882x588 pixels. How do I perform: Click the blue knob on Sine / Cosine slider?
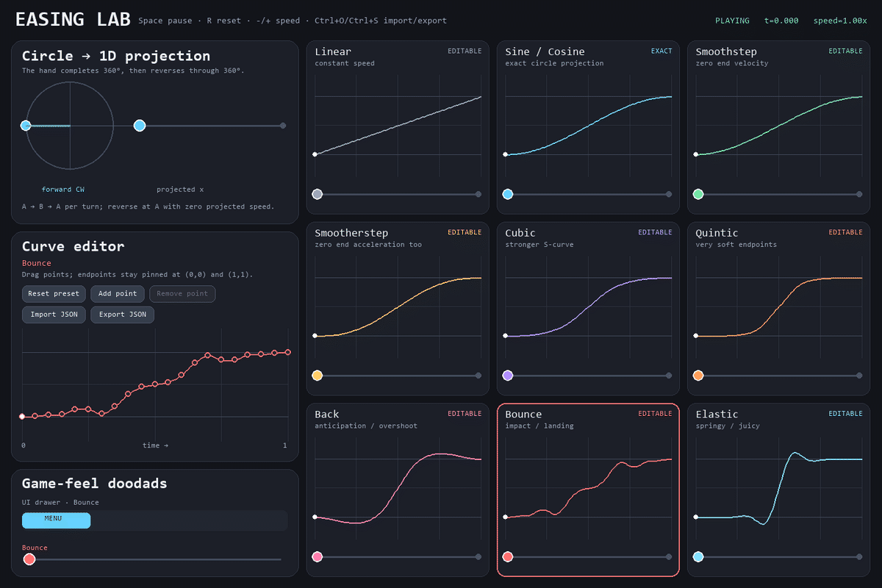[507, 194]
